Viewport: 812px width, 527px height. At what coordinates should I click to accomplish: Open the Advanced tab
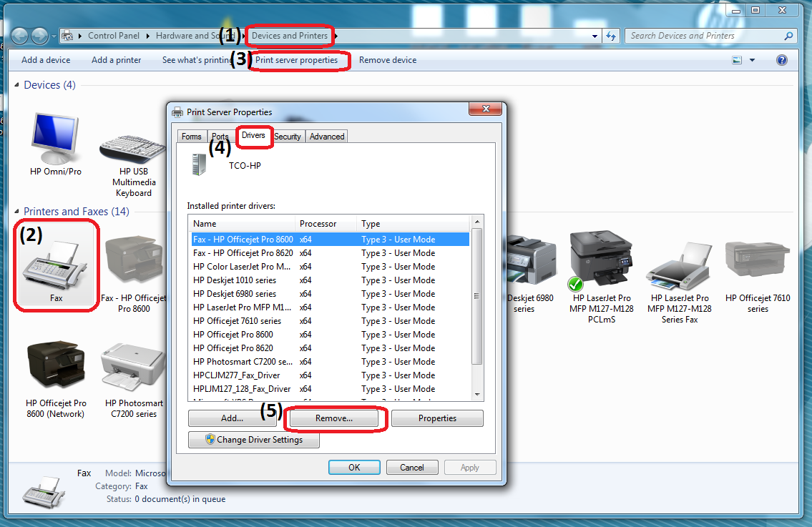[327, 137]
